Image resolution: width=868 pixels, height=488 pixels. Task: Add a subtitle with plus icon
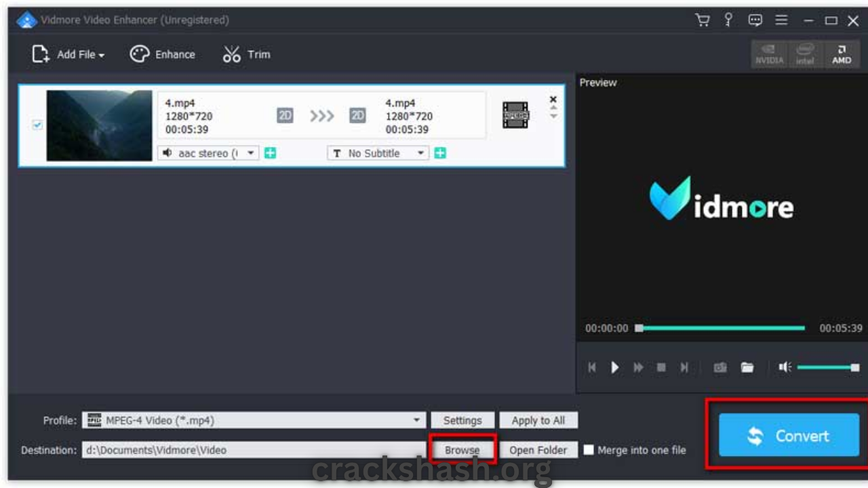(440, 153)
